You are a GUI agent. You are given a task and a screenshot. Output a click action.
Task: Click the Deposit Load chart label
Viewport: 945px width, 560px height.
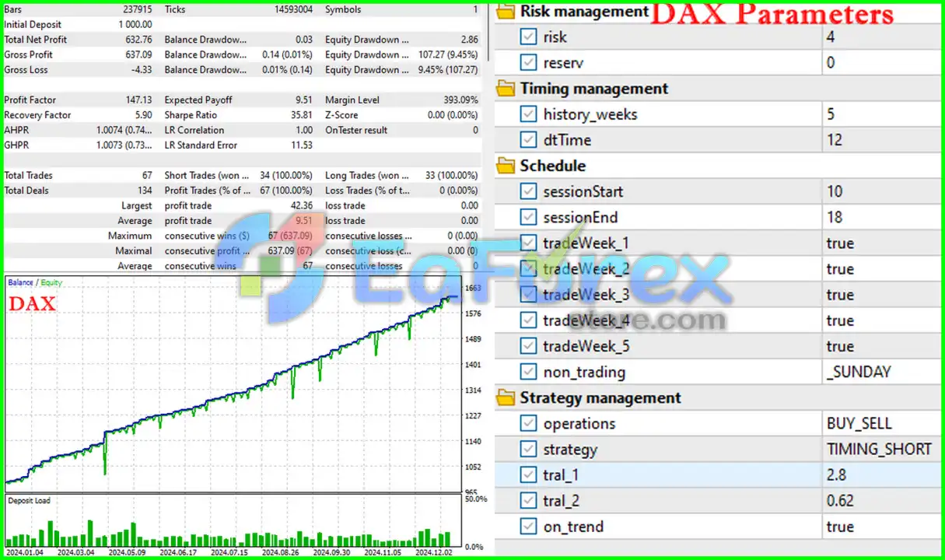29,500
